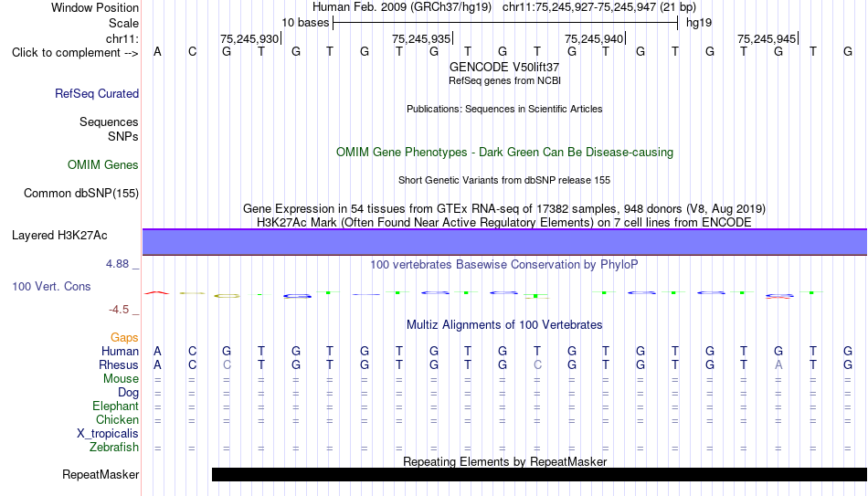Click the 'Sequences' track label
Screen dimensions: 868x496
[x=109, y=121]
